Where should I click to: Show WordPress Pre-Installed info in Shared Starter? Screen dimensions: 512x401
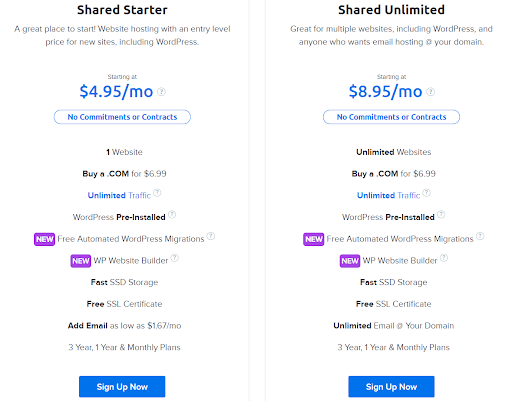[x=172, y=214]
